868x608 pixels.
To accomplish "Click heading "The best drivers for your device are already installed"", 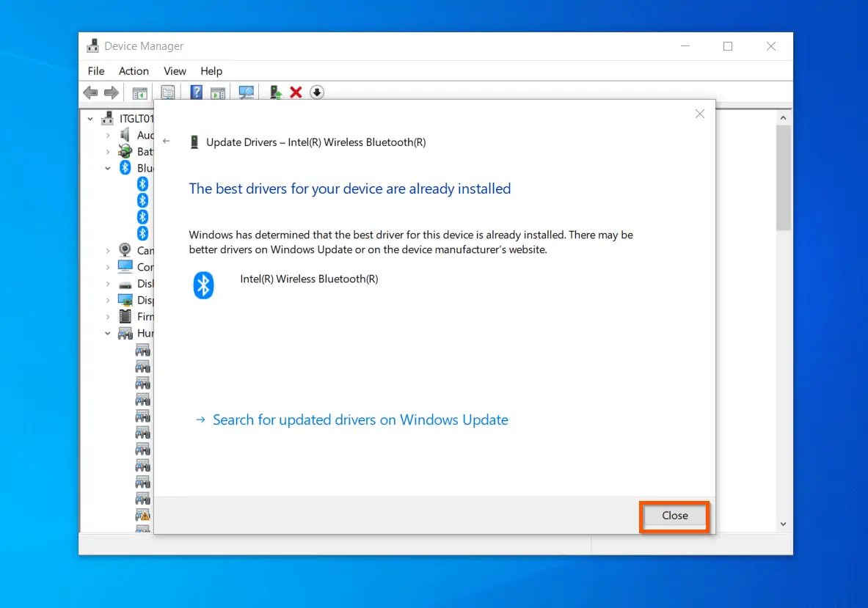I will tap(350, 188).
